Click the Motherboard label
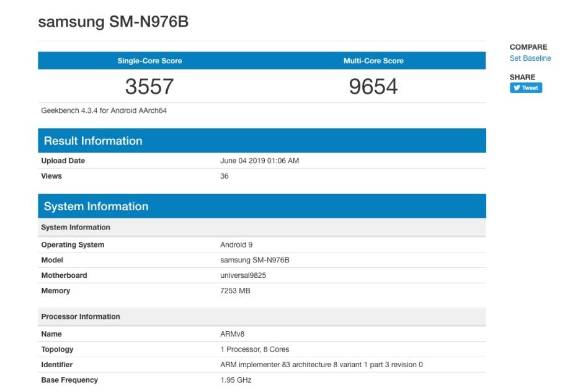 pyautogui.click(x=64, y=275)
